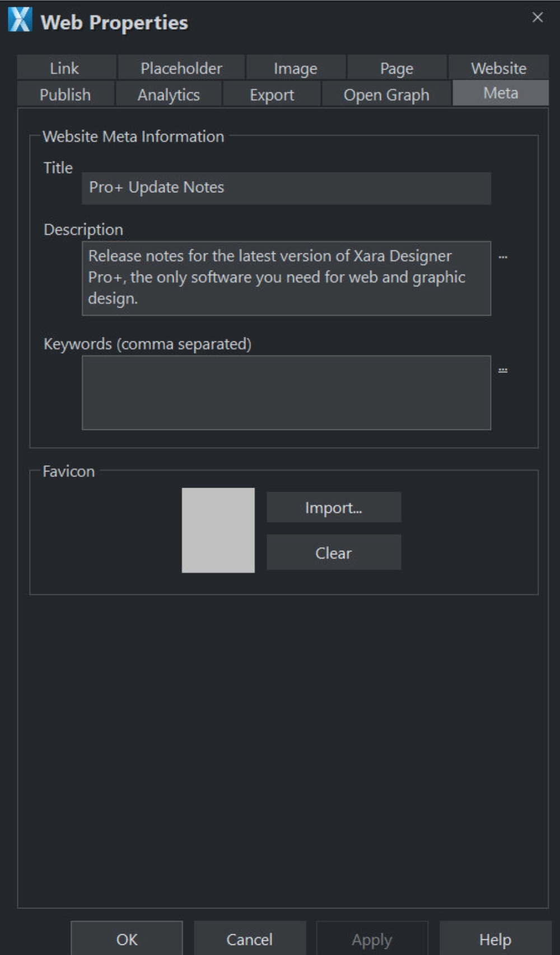
Task: Open the Website tab
Action: coord(498,68)
